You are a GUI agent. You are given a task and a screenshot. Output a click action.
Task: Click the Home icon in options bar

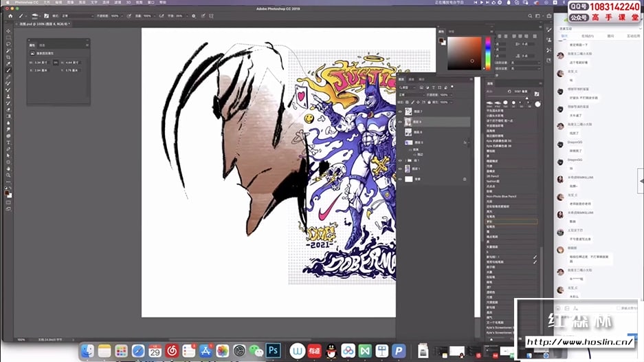point(10,16)
